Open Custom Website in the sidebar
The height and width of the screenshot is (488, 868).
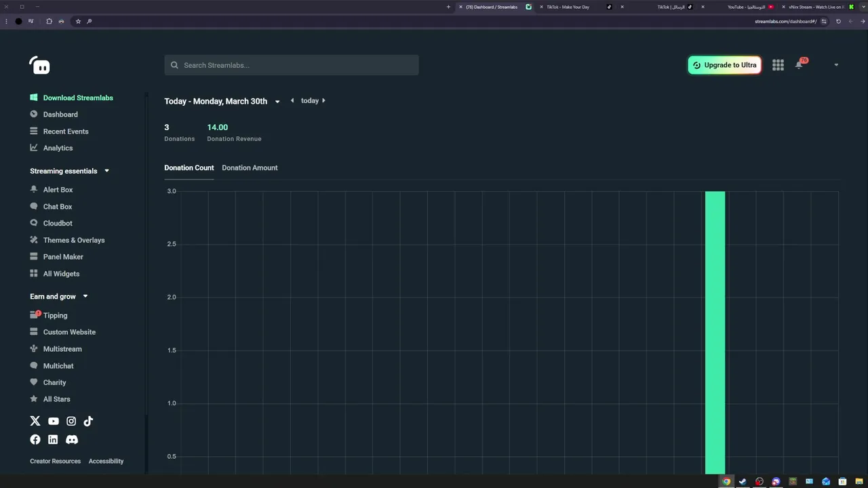69,332
